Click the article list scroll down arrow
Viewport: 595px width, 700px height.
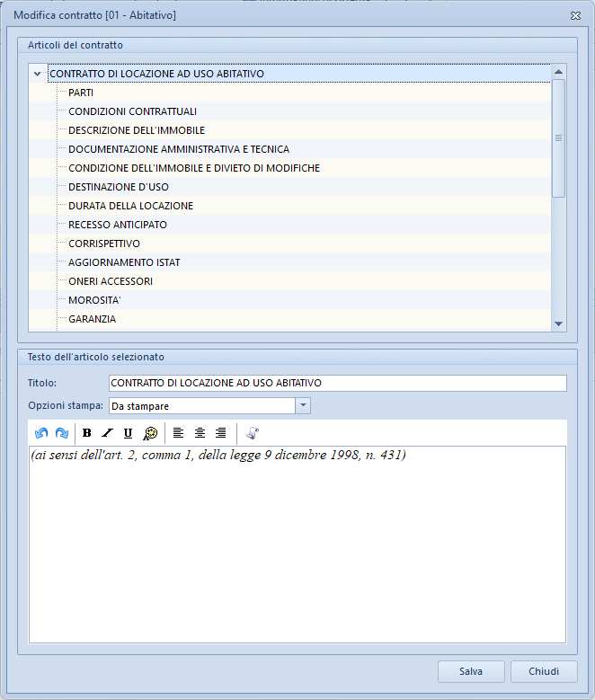pyautogui.click(x=558, y=323)
